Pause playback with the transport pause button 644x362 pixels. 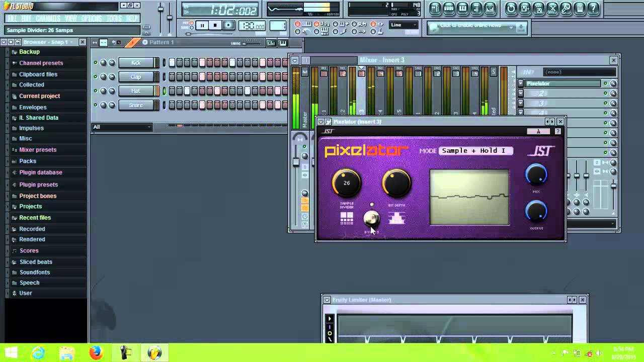click(202, 25)
